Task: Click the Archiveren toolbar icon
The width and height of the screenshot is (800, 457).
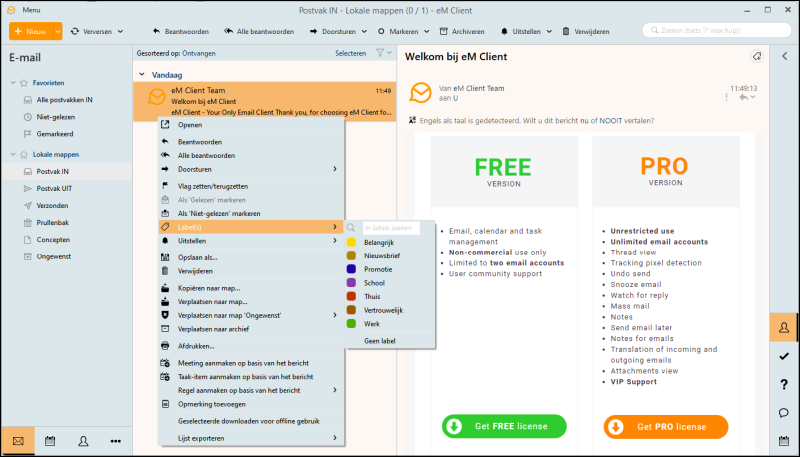Action: pyautogui.click(x=443, y=31)
